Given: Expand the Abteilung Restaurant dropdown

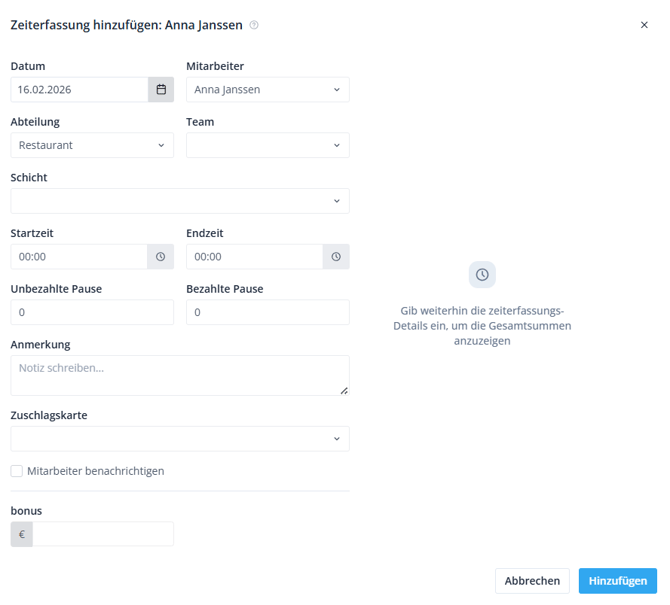Looking at the screenshot, I should (x=92, y=145).
